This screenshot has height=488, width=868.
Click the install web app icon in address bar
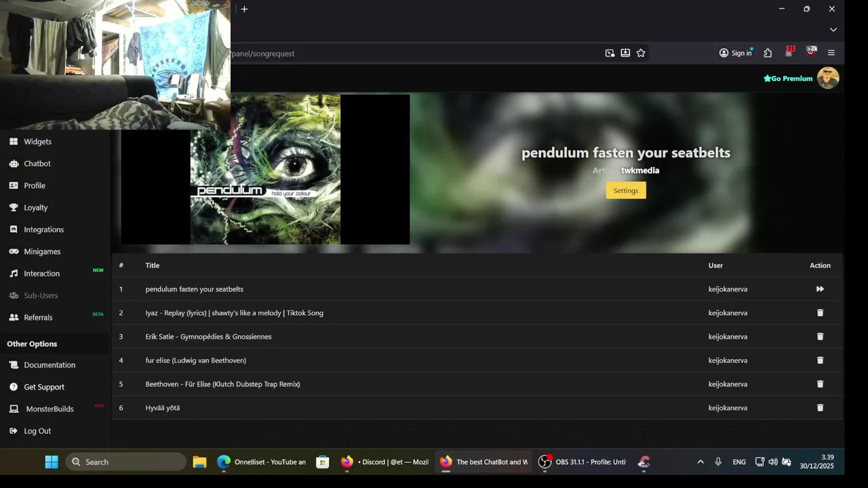coord(625,53)
